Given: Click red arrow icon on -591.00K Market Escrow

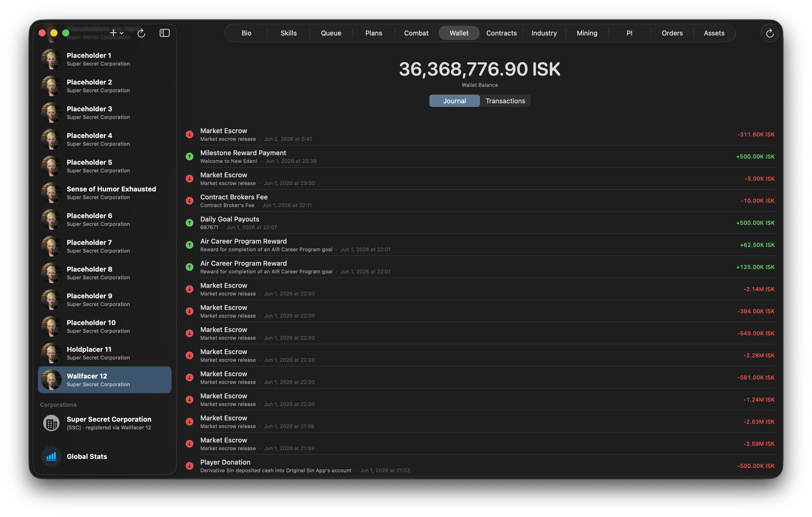Looking at the screenshot, I should coord(190,378).
